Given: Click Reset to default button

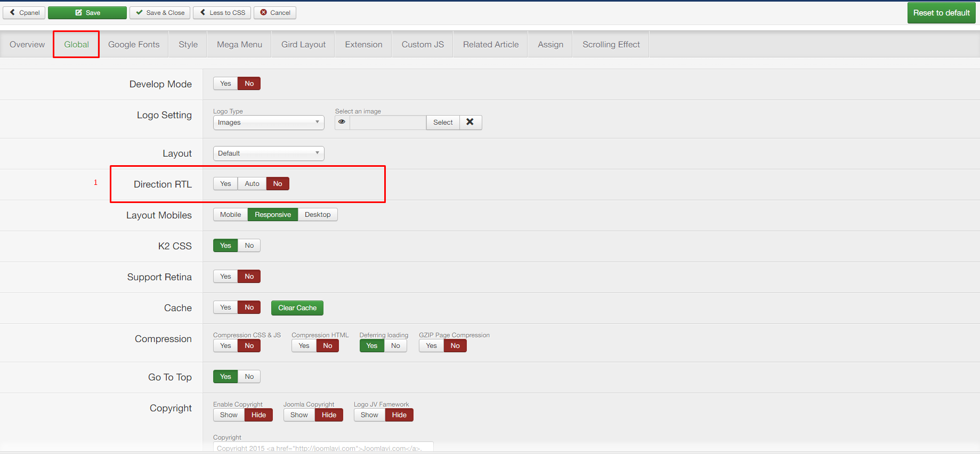Looking at the screenshot, I should (941, 13).
